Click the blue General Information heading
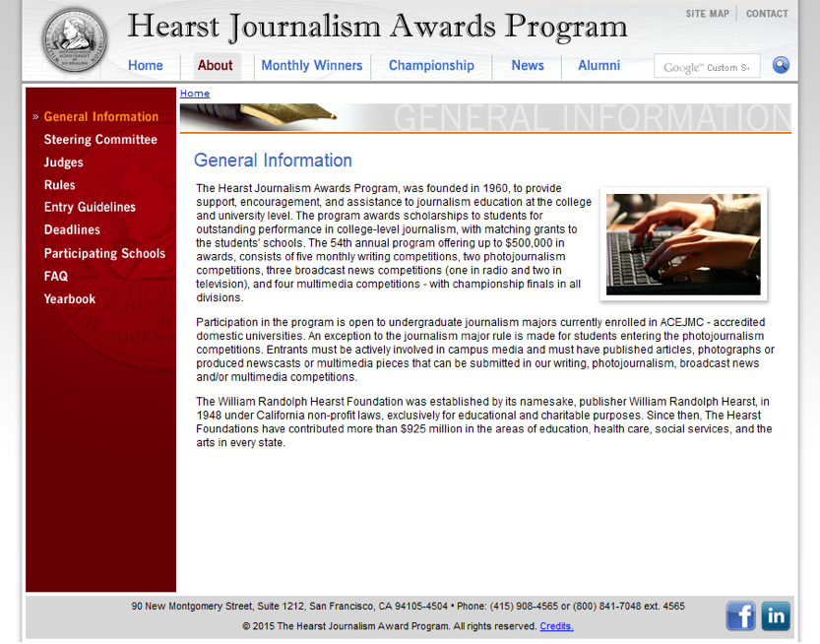The height and width of the screenshot is (644, 820). [x=273, y=161]
